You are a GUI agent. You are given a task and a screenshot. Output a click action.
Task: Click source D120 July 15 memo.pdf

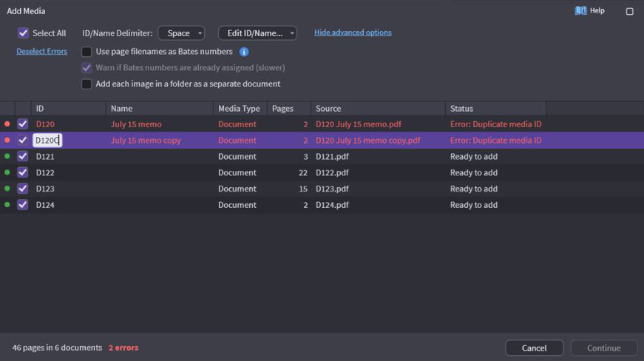pos(359,124)
